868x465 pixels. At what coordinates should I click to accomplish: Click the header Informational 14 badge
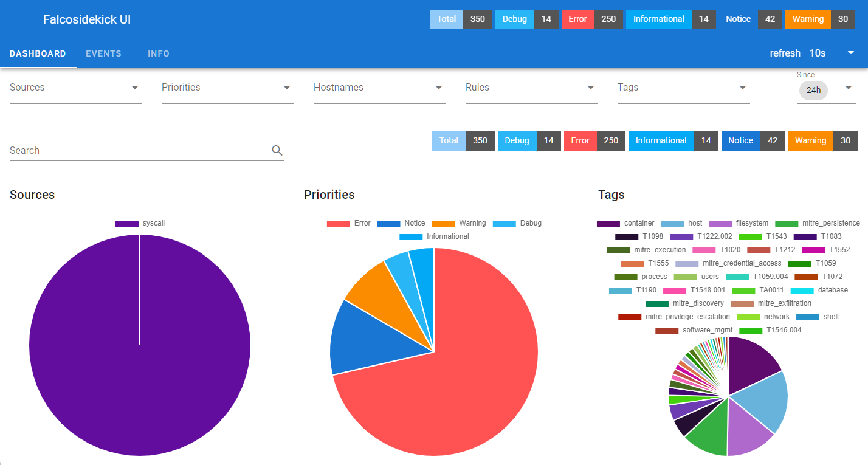(x=670, y=19)
